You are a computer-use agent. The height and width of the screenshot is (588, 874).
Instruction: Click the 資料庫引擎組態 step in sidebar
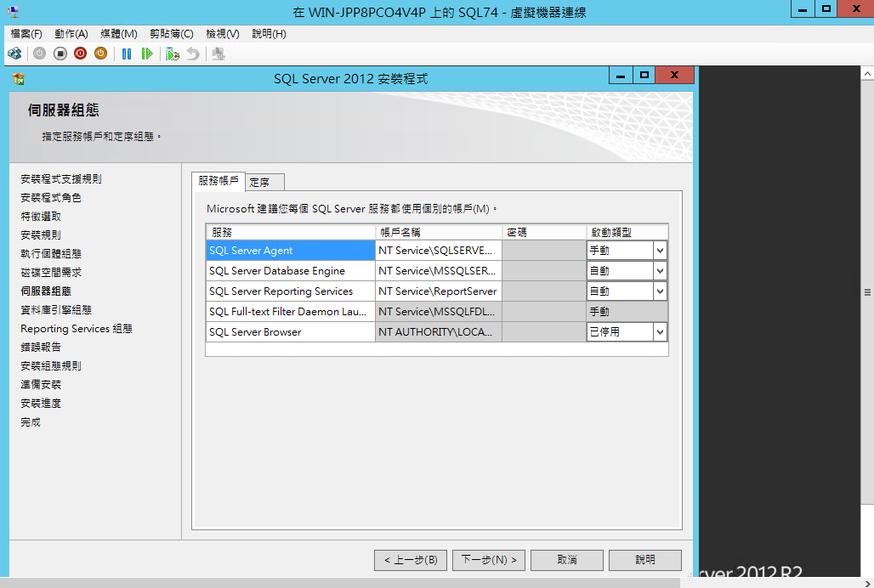point(56,310)
